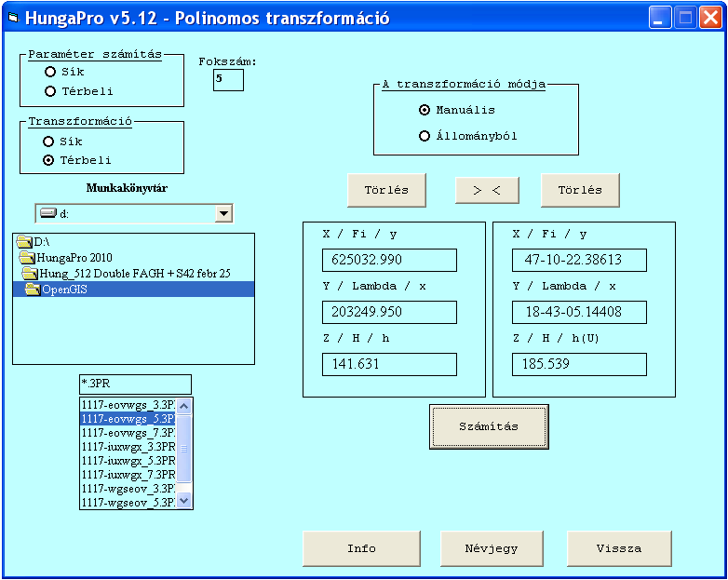Click the right Fi field 47-10-22.38613
The height and width of the screenshot is (580, 728).
coord(579,260)
